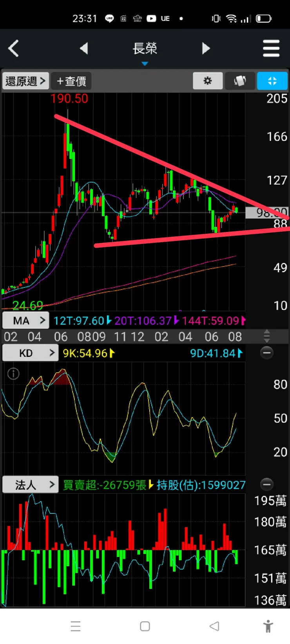This screenshot has width=290, height=644.
Task: Tap the Android home button
Action: 145,626
